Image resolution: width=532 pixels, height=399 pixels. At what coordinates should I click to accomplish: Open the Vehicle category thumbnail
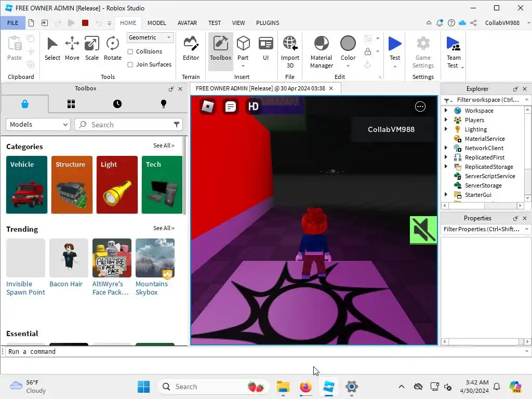click(x=27, y=185)
